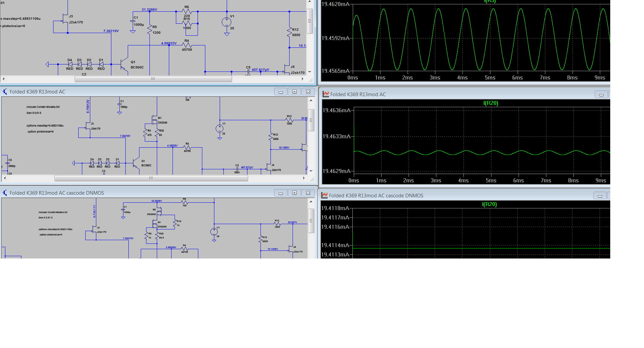
Task: Maximize the cascode DNMOS schematic window
Action: (x=294, y=193)
